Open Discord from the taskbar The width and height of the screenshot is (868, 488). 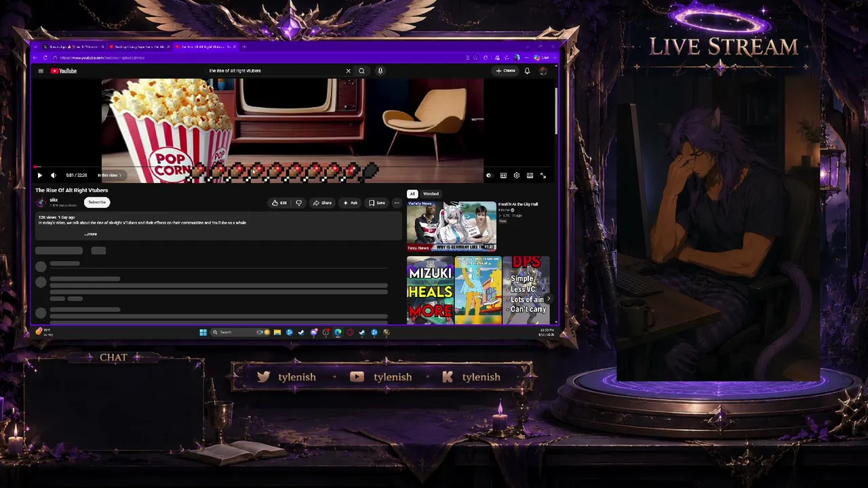pyautogui.click(x=313, y=332)
